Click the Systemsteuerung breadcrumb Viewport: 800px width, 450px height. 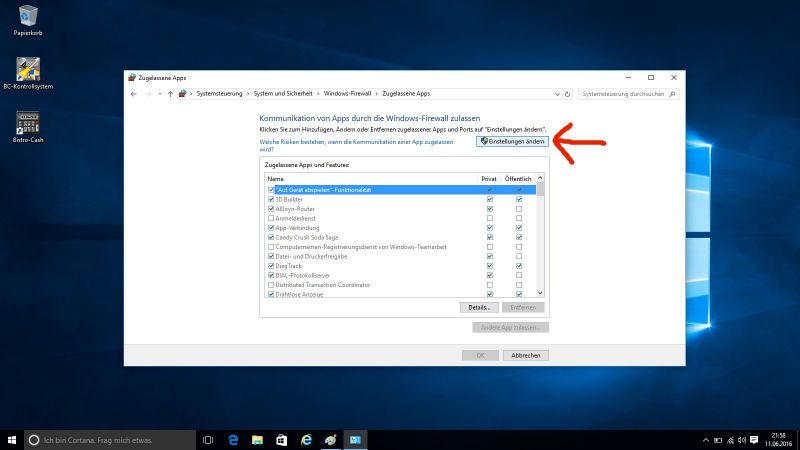point(219,94)
